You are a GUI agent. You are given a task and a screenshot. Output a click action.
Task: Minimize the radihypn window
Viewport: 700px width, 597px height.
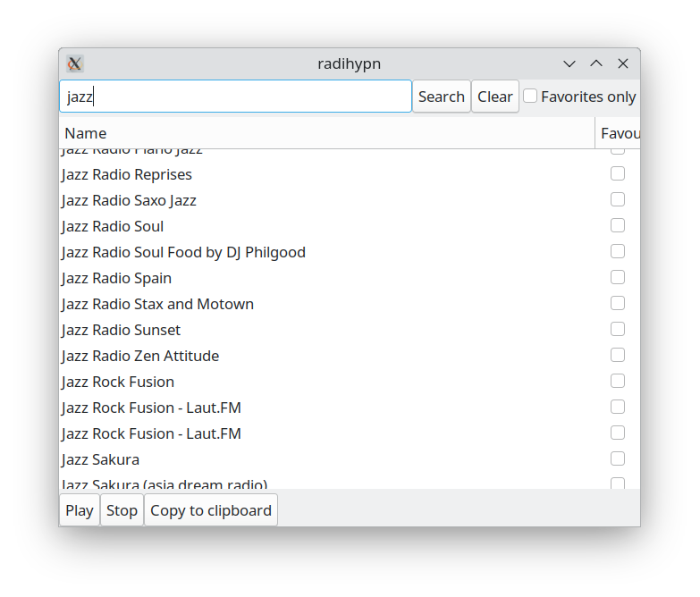coord(569,63)
